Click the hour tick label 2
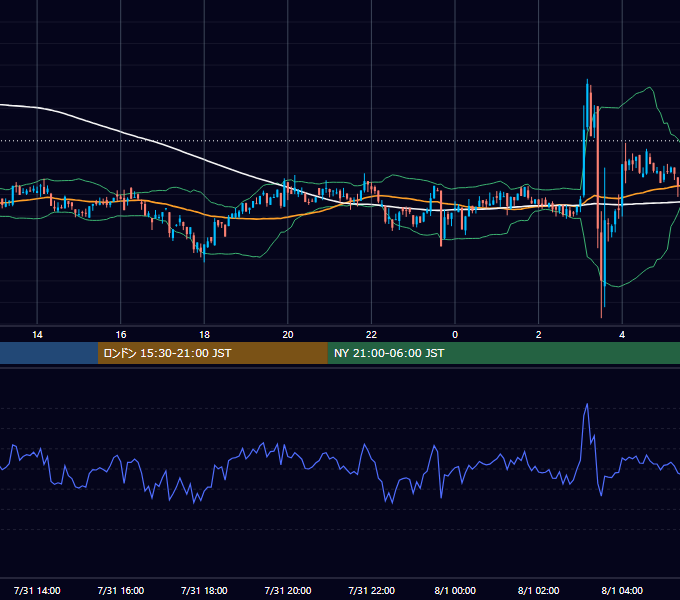 point(539,335)
